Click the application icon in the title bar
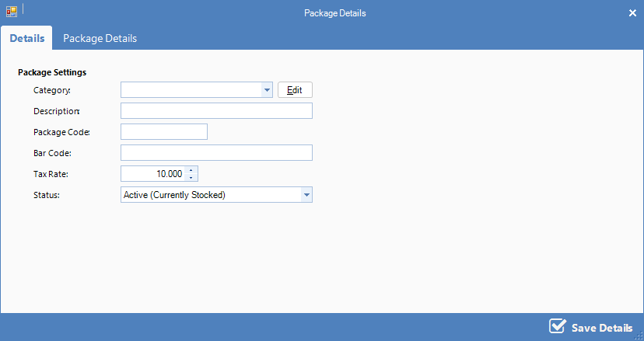The height and width of the screenshot is (341, 644). (x=12, y=12)
